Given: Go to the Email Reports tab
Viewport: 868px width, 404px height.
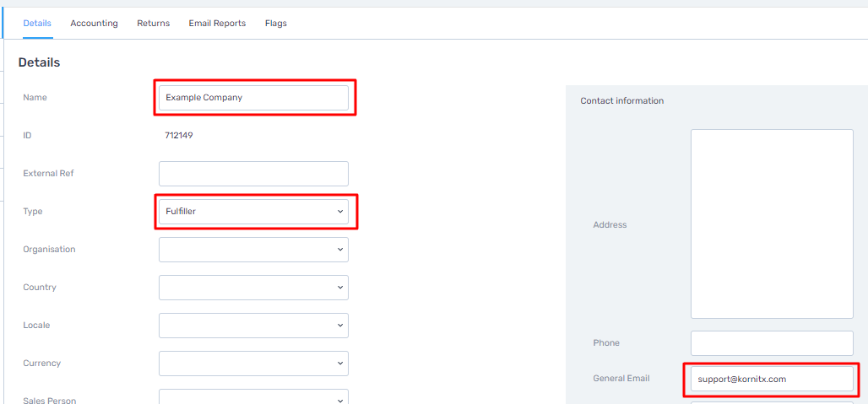Looking at the screenshot, I should pos(217,24).
